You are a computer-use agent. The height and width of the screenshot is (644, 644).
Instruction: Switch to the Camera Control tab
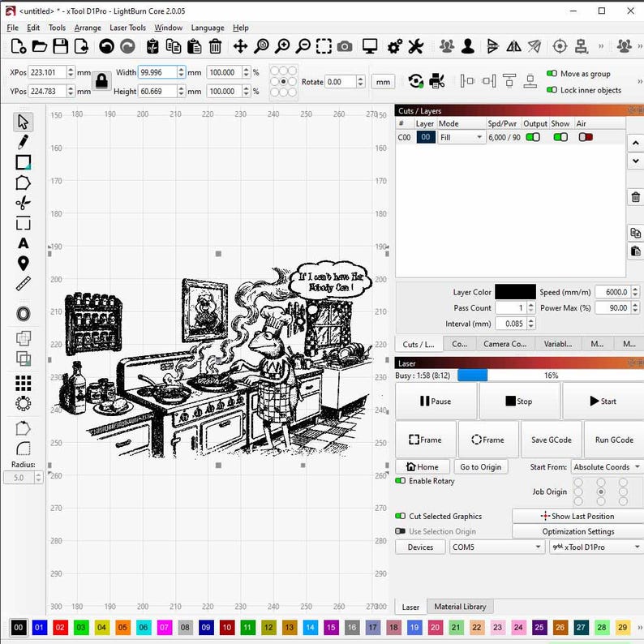(x=504, y=344)
